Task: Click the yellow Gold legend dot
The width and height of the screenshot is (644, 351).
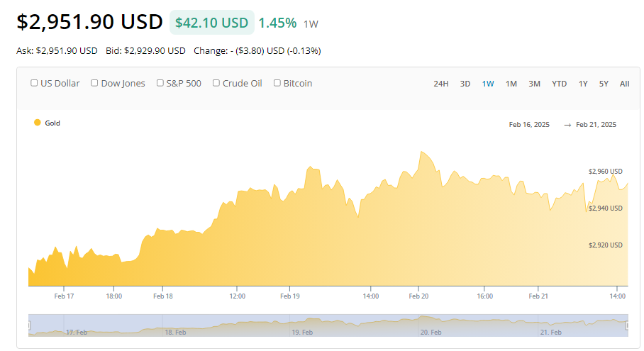Action: tap(38, 123)
